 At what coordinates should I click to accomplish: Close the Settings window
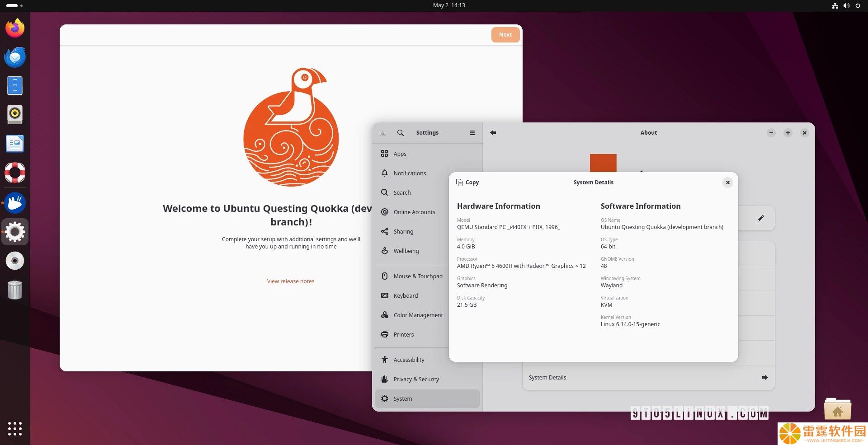tap(805, 133)
